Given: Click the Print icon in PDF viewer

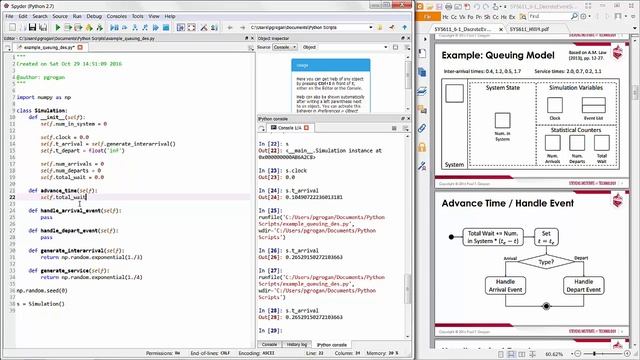Looking at the screenshot, I should [449, 7].
